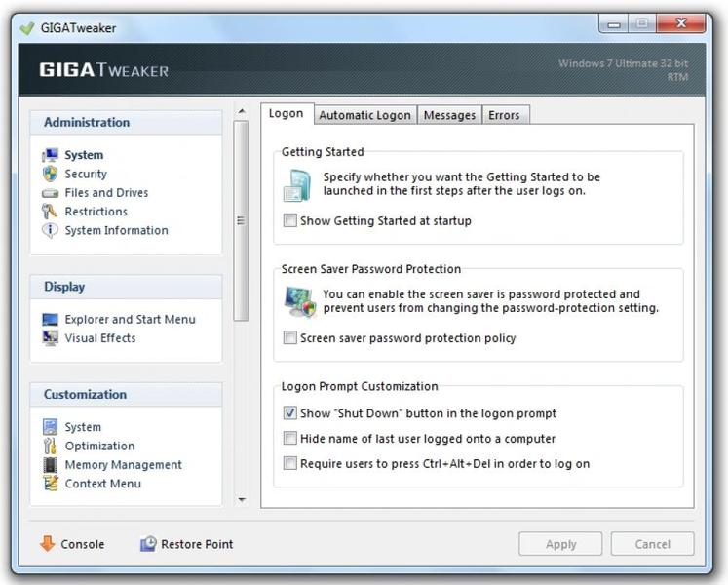Switch to the Automatic Logon tab

364,115
